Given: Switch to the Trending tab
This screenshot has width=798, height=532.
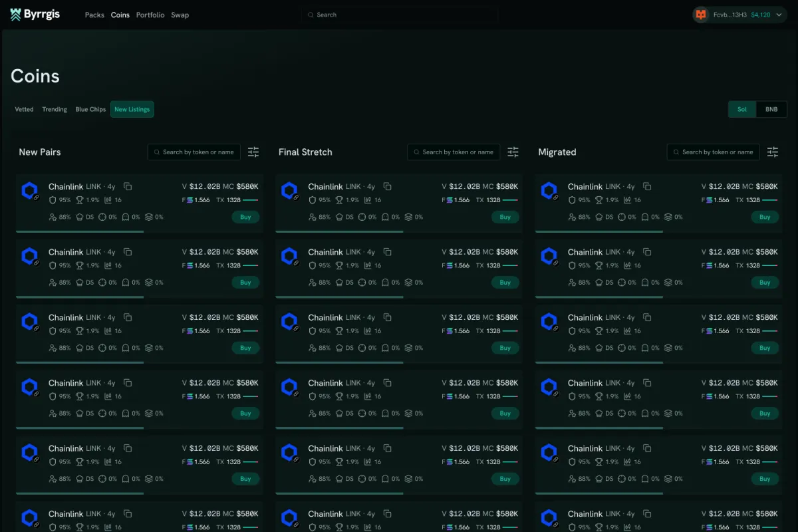Looking at the screenshot, I should tap(55, 109).
